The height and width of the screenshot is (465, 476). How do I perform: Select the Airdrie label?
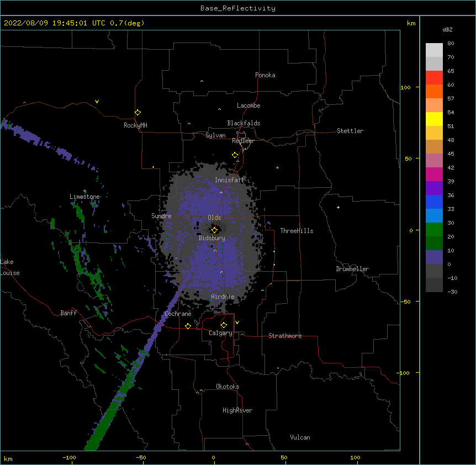point(223,297)
